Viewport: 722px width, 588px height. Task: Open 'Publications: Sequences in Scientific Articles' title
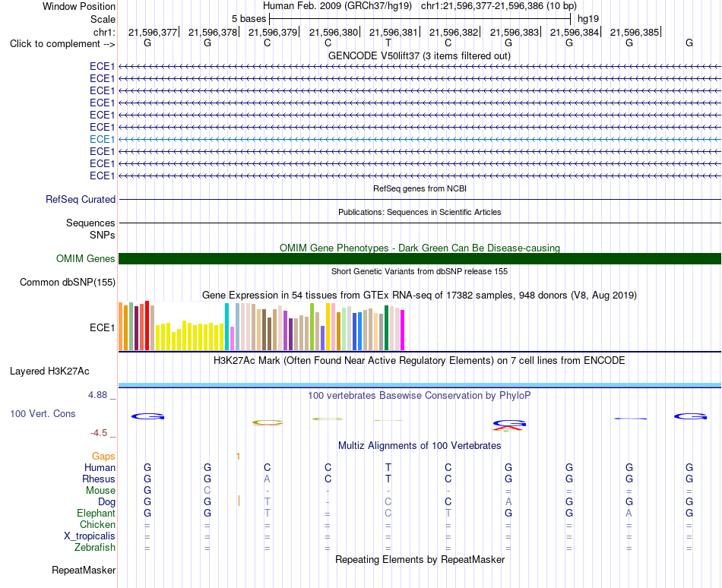[420, 212]
